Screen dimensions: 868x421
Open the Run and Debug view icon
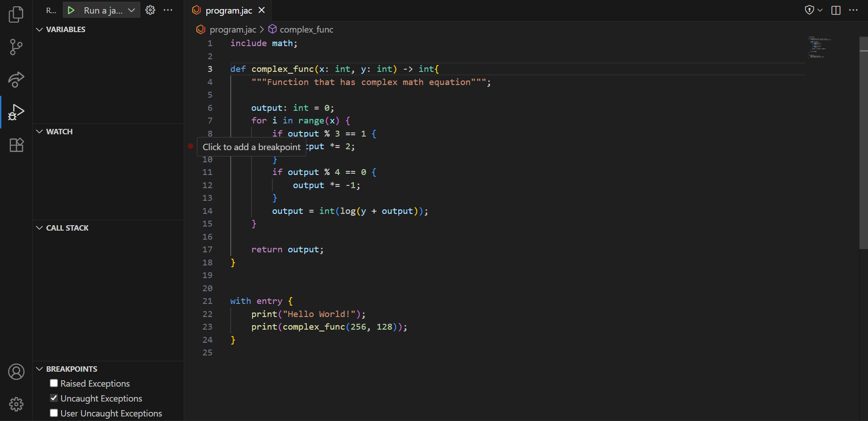click(x=16, y=112)
